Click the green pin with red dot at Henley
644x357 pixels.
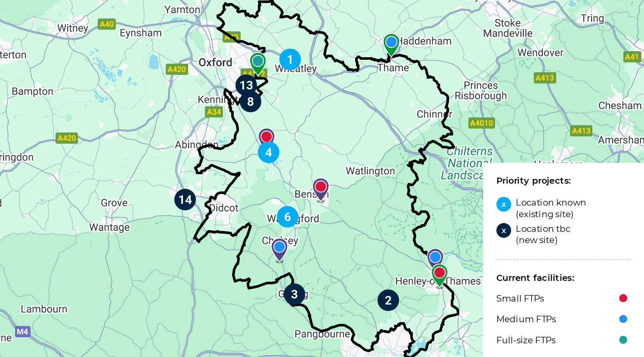click(x=440, y=275)
